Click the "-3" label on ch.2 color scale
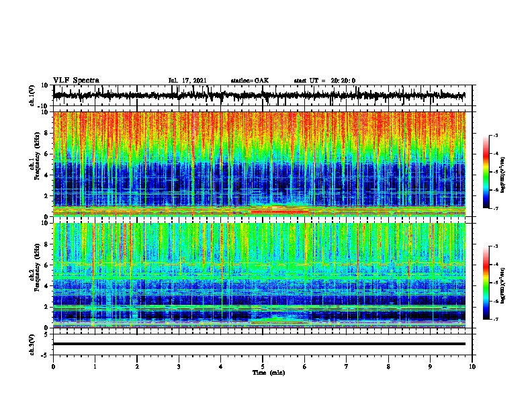 [495, 246]
